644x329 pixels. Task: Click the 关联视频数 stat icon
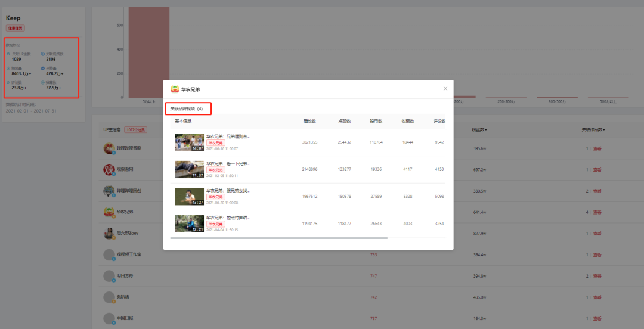click(43, 54)
